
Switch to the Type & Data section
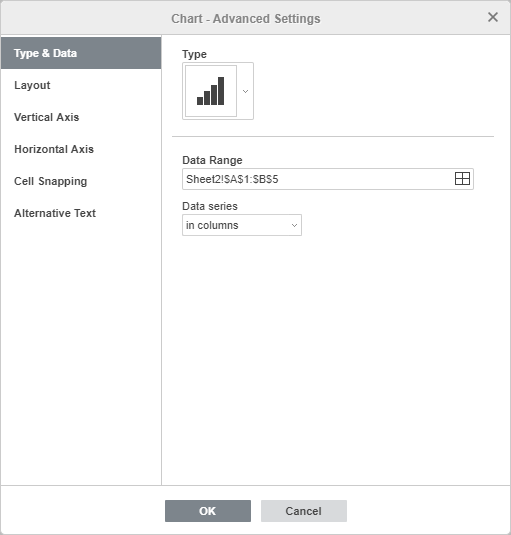point(81,53)
